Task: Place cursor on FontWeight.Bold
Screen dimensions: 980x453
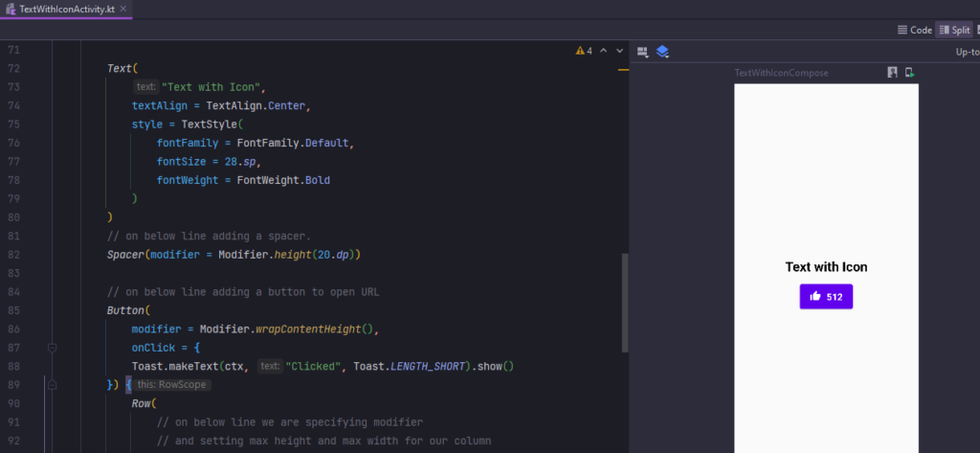Action: pyautogui.click(x=283, y=180)
